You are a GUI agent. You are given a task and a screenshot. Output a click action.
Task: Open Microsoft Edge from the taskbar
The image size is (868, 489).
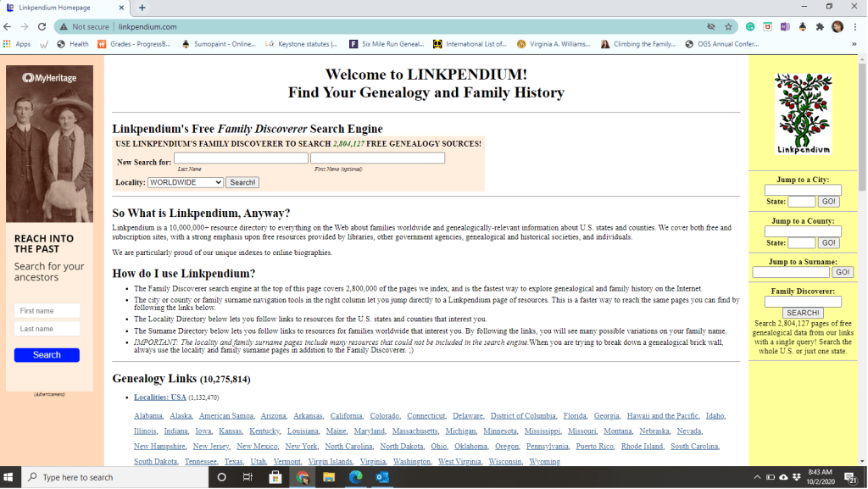pos(356,477)
